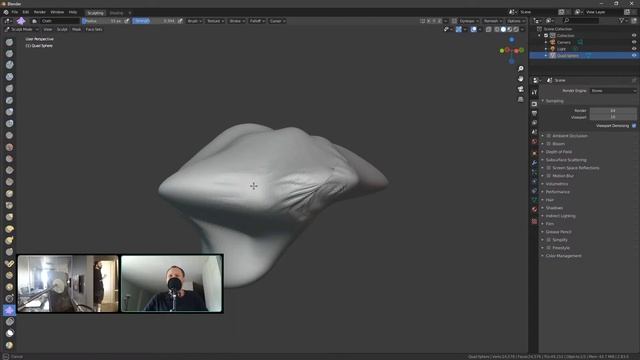The image size is (640, 360).
Task: Select the Draw Sharp brush
Action: pyautogui.click(x=9, y=53)
